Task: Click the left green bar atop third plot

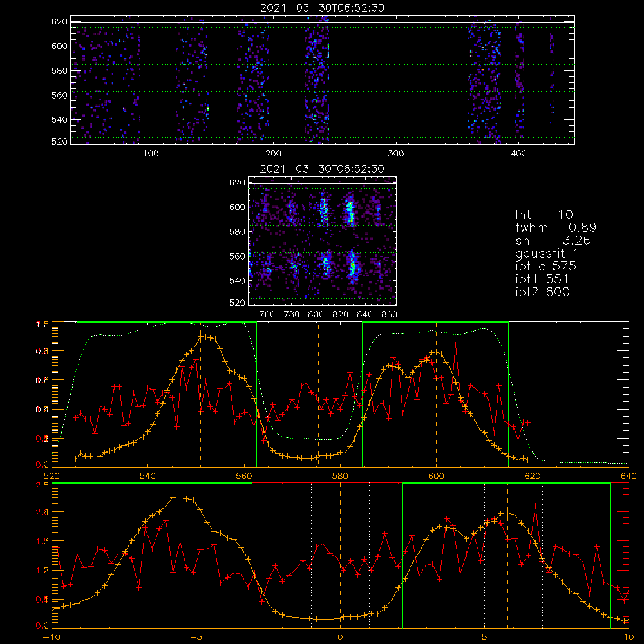Action: tap(167, 322)
